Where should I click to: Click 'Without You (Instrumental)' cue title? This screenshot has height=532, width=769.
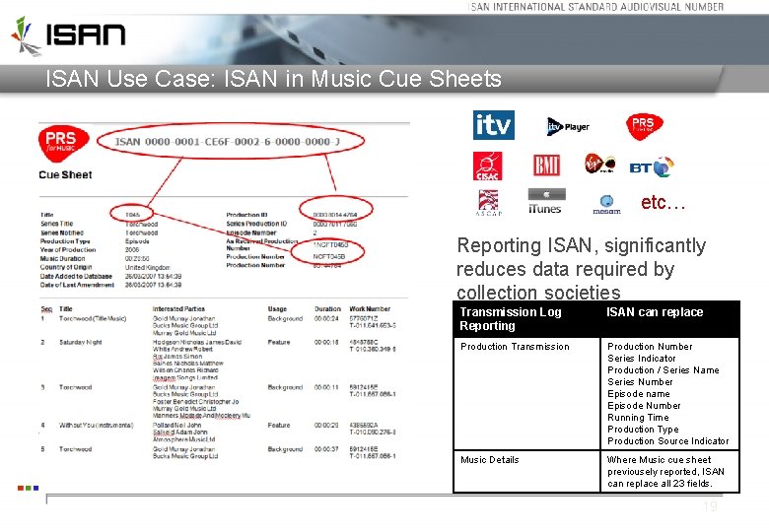(x=97, y=426)
